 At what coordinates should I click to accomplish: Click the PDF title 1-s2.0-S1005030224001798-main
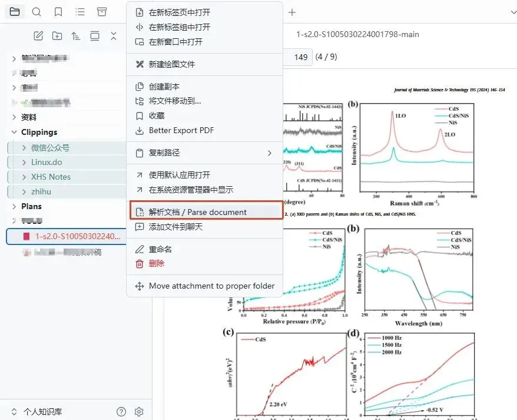tap(357, 34)
